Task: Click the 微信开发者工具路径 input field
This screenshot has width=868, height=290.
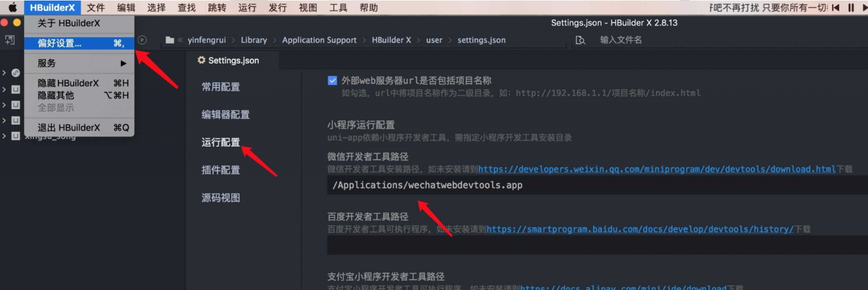Action: tap(598, 185)
